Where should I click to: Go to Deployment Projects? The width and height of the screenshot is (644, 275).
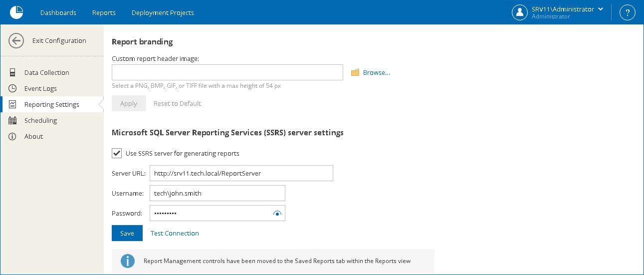pos(163,12)
